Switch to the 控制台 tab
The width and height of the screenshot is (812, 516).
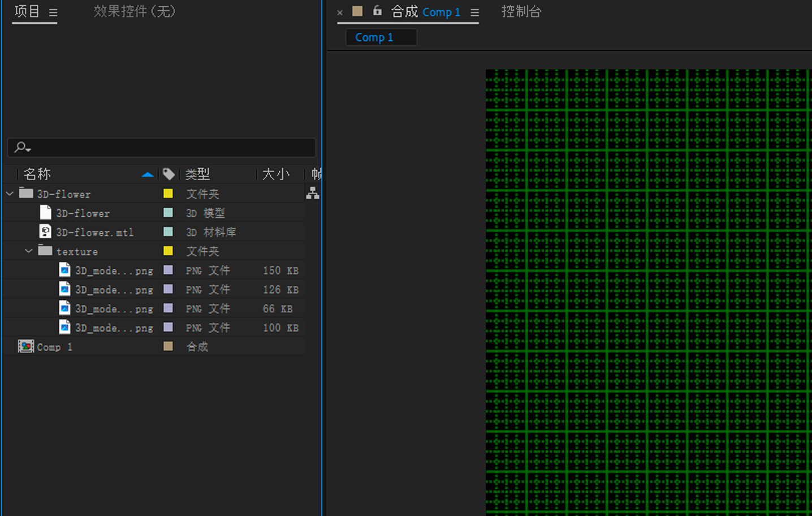coord(521,11)
